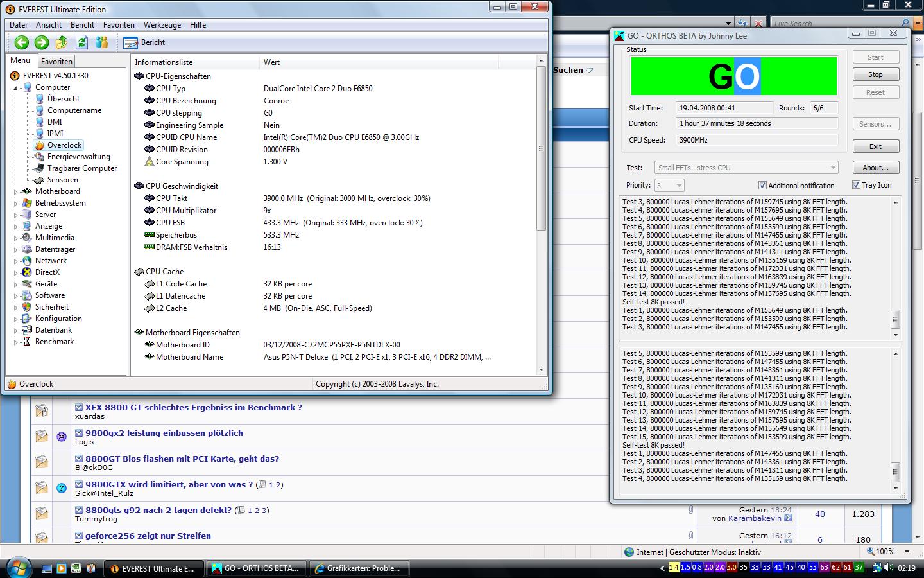Screen dimensions: 924x578
Task: Toggle Additional notification checkbox
Action: point(762,186)
